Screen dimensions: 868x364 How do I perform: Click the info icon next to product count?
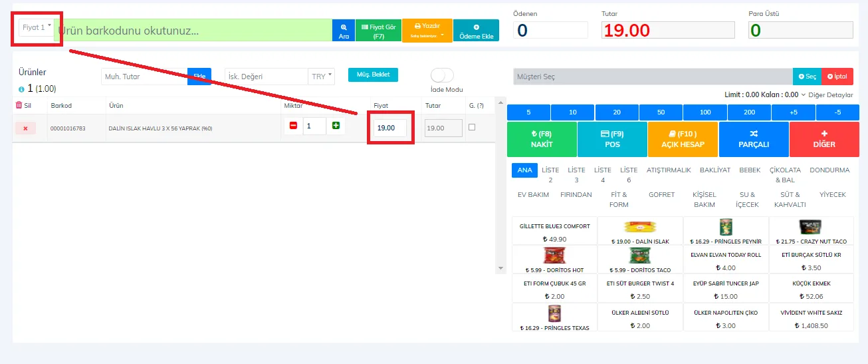(22, 89)
